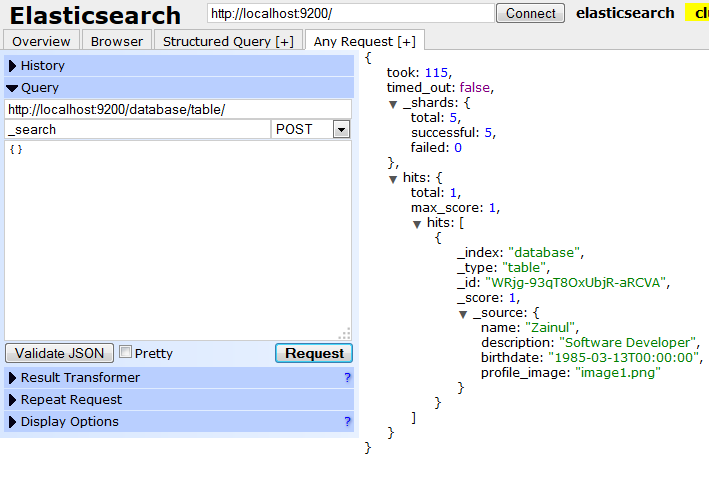Click the max_score value
Viewport: 709px width, 496px height.
tap(492, 208)
